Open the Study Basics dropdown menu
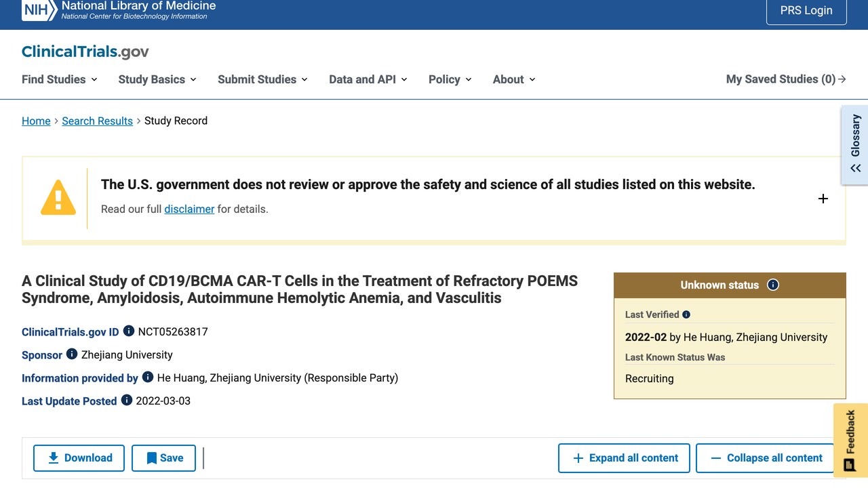 157,79
